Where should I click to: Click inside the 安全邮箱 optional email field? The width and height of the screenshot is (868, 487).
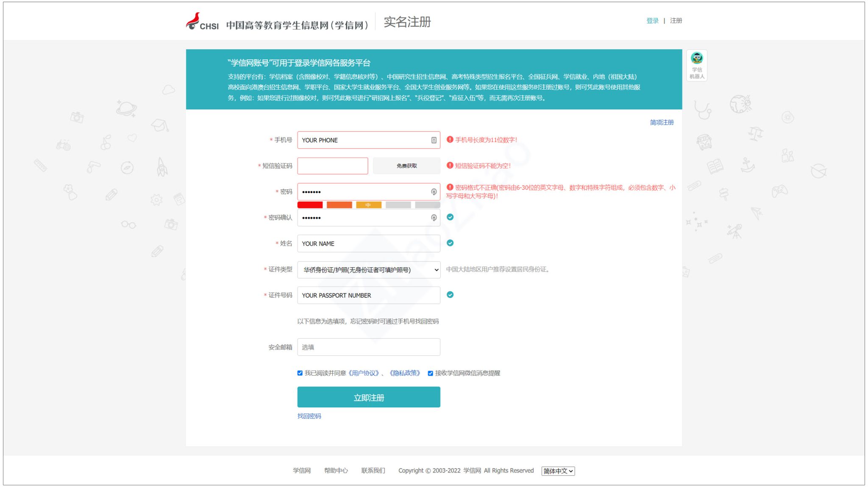(368, 347)
